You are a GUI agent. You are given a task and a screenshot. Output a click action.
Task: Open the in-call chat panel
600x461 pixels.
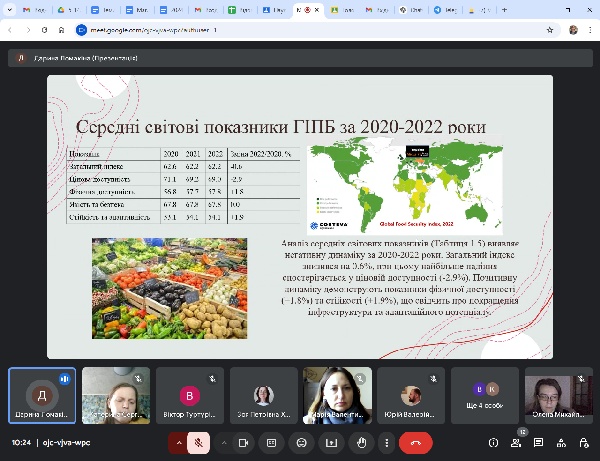pyautogui.click(x=539, y=442)
